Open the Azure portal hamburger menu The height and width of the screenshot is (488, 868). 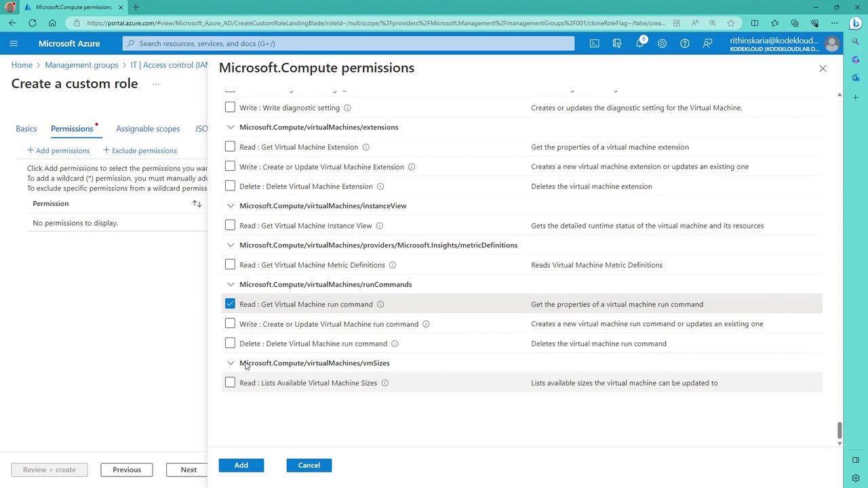(x=14, y=43)
